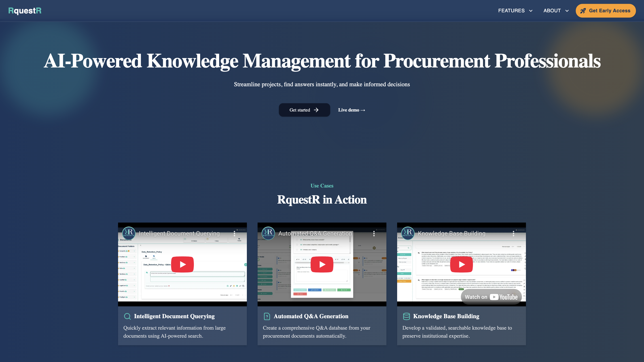The width and height of the screenshot is (644, 362).
Task: Click the channel avatar on the Automated Q&A video
Action: [268, 233]
